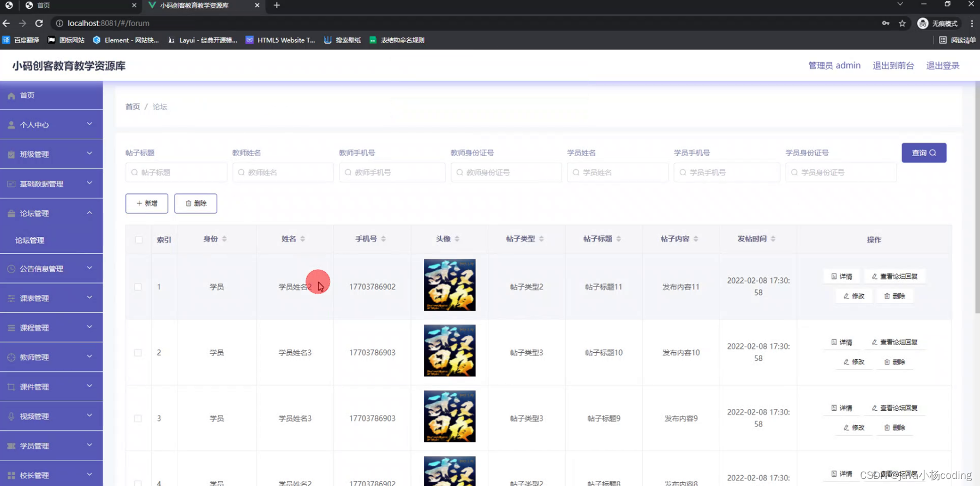Click 修改 for row 3 帖子标题9
The width and height of the screenshot is (980, 486).
click(854, 428)
